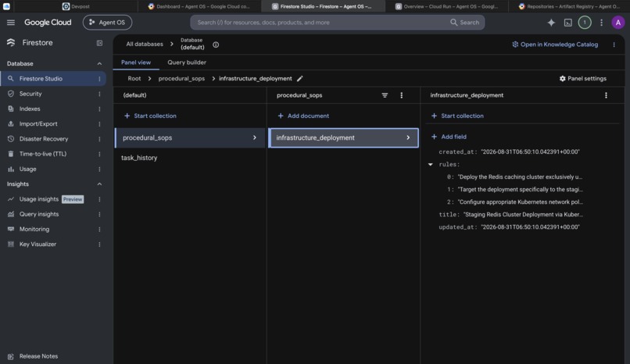630x364 pixels.
Task: Select the infrastructure_deployment document row
Action: [x=343, y=137]
